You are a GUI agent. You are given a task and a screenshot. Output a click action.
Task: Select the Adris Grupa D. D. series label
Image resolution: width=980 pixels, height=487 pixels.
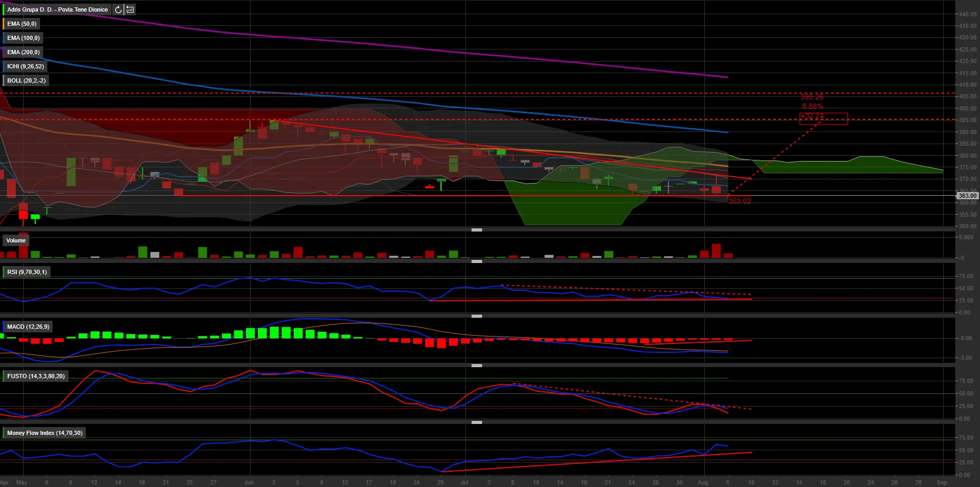[57, 9]
